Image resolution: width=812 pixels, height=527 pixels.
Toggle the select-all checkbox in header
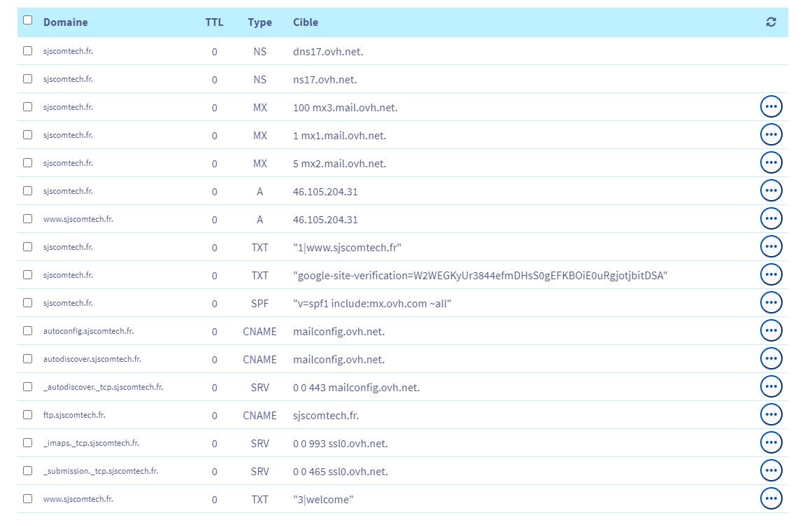(28, 20)
